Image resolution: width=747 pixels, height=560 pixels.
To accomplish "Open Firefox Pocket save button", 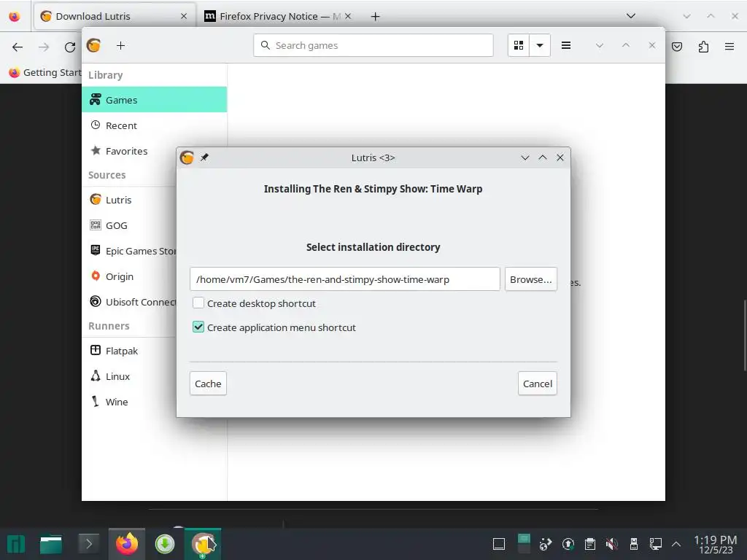I will 677,47.
